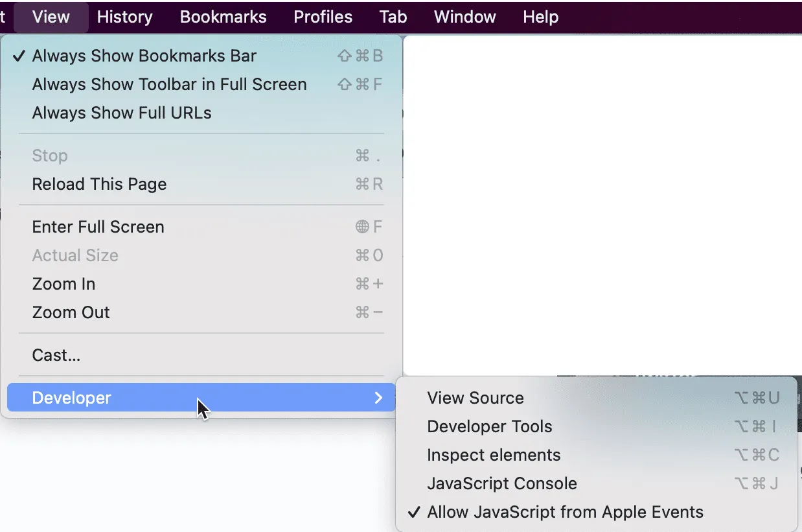Open the JavaScript Console

point(501,484)
